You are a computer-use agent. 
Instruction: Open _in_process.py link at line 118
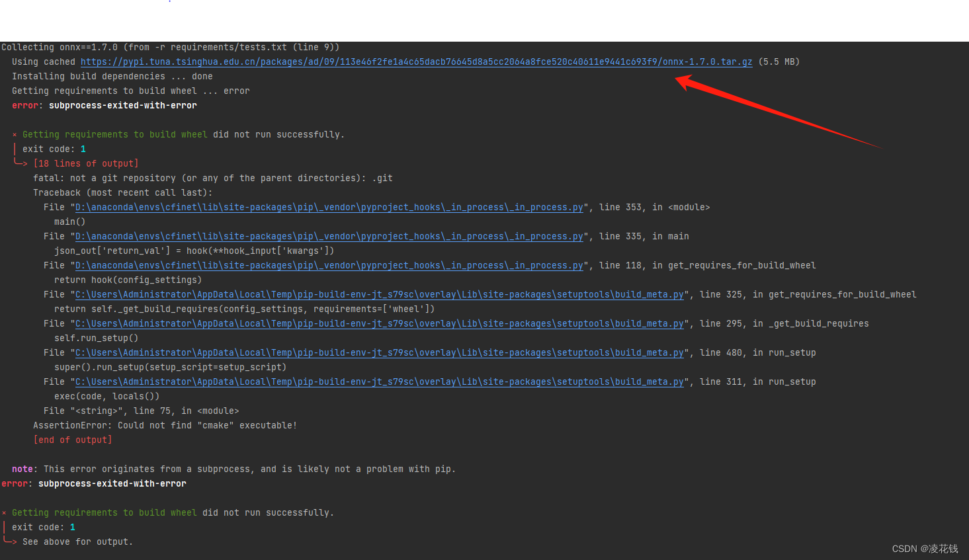[x=329, y=265]
